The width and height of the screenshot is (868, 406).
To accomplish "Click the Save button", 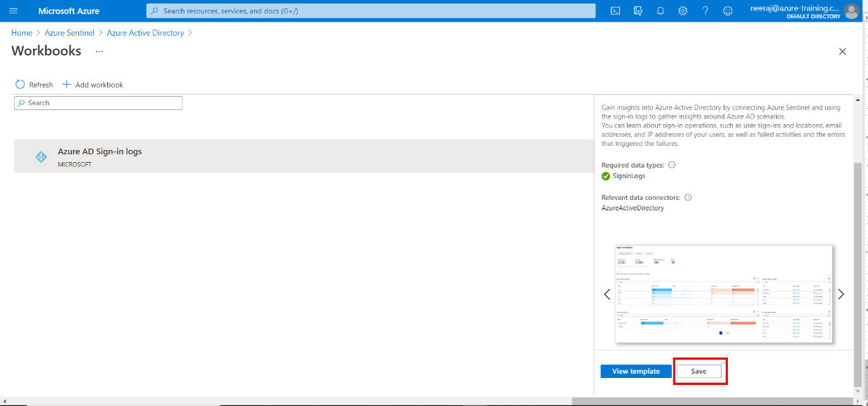I will point(698,372).
